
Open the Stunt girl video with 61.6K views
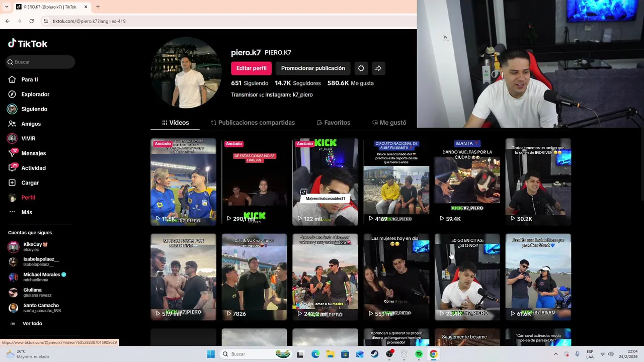(538, 277)
